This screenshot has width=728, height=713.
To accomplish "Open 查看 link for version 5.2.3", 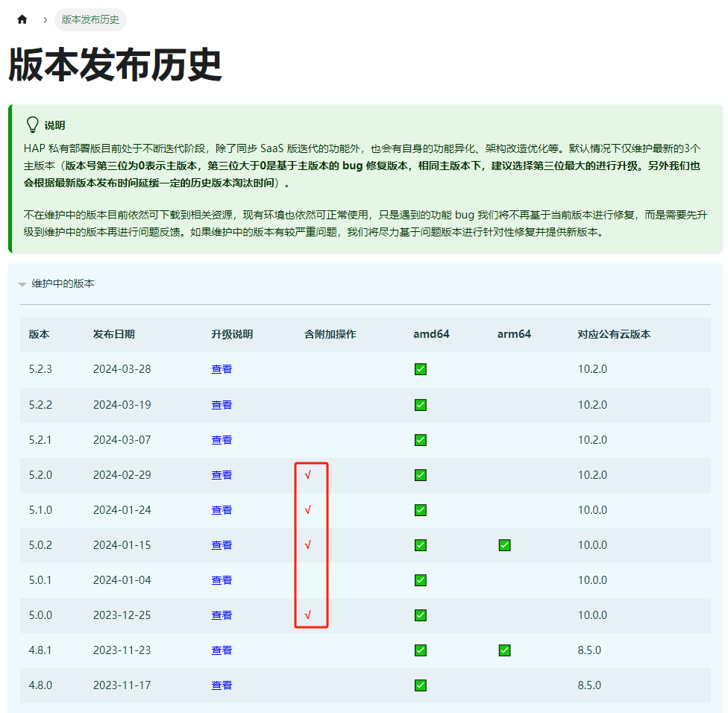I will (x=222, y=368).
